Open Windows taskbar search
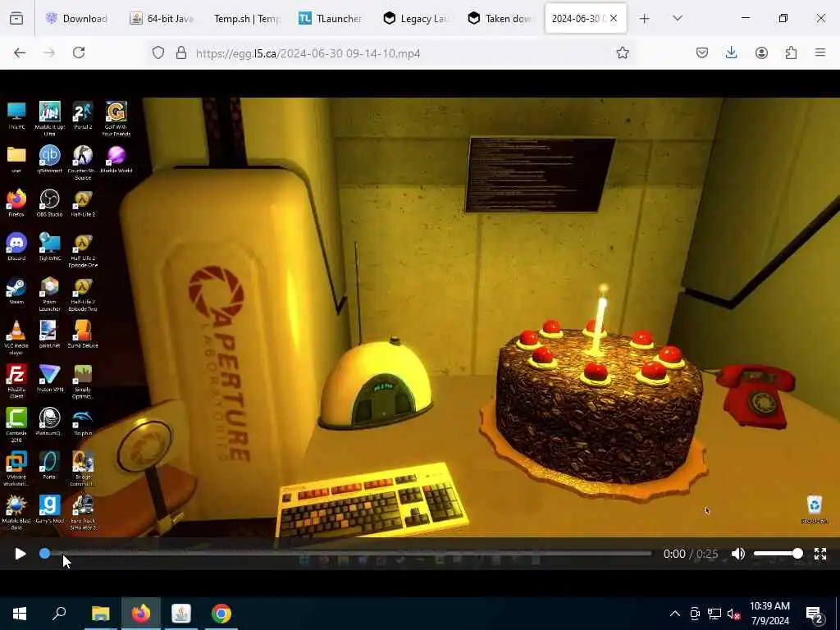The height and width of the screenshot is (630, 840). click(59, 614)
